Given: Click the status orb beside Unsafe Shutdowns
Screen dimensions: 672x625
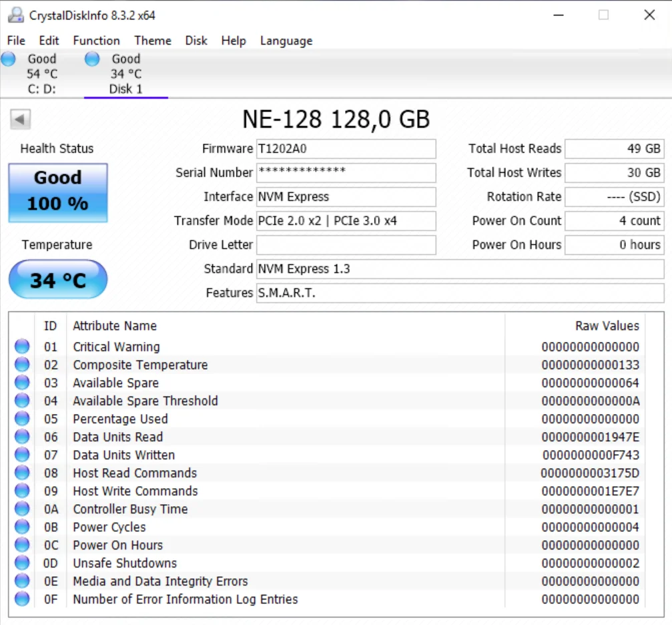Looking at the screenshot, I should point(22,563).
